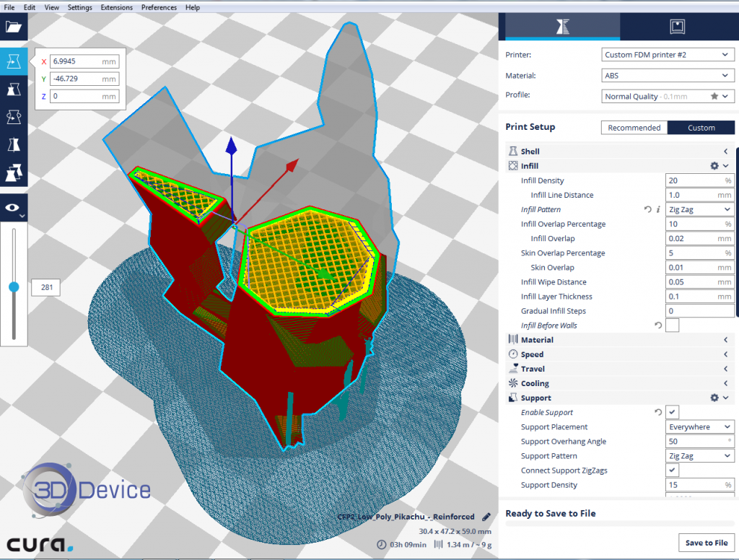Click the Z position input field
The height and width of the screenshot is (560, 739).
pos(84,96)
